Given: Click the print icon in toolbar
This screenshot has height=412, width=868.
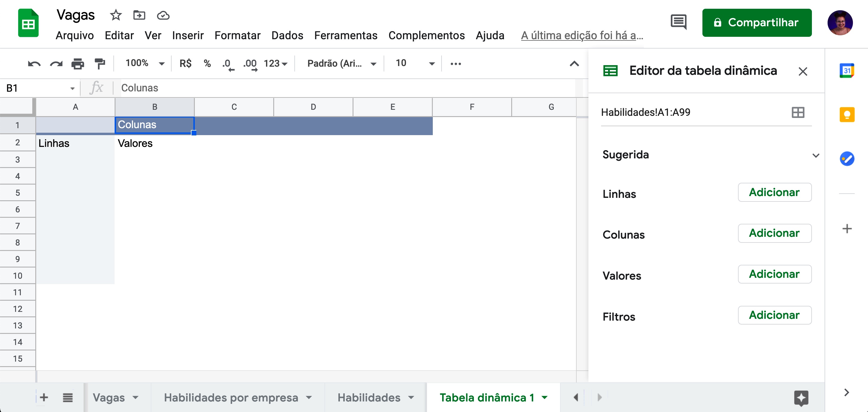Looking at the screenshot, I should [78, 63].
